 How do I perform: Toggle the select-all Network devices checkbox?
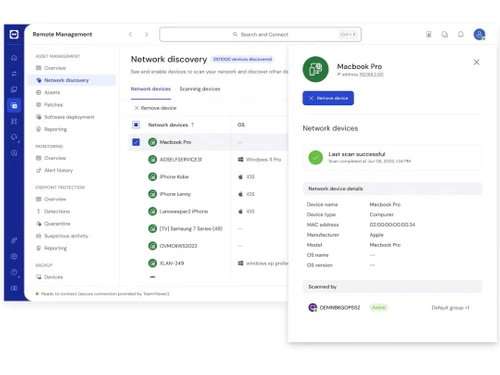pos(136,125)
